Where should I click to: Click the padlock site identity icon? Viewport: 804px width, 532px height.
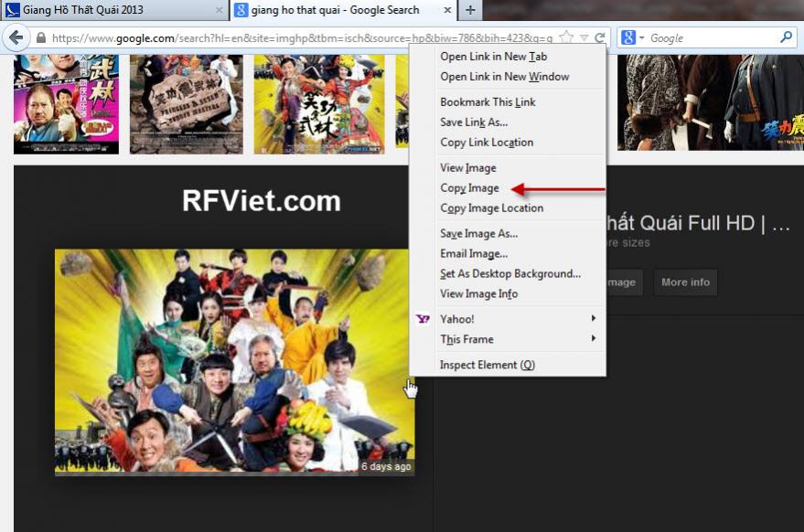[40, 38]
